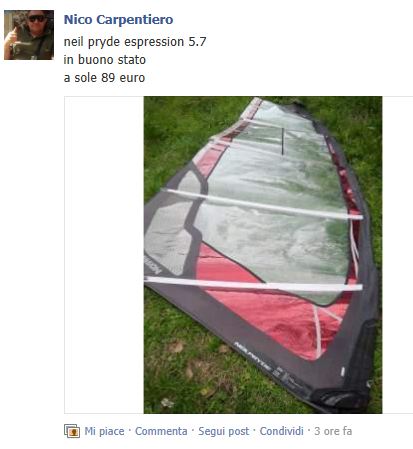Click the sunglasses on the avatar face
Viewport: 413px width, 449px height.
point(37,18)
